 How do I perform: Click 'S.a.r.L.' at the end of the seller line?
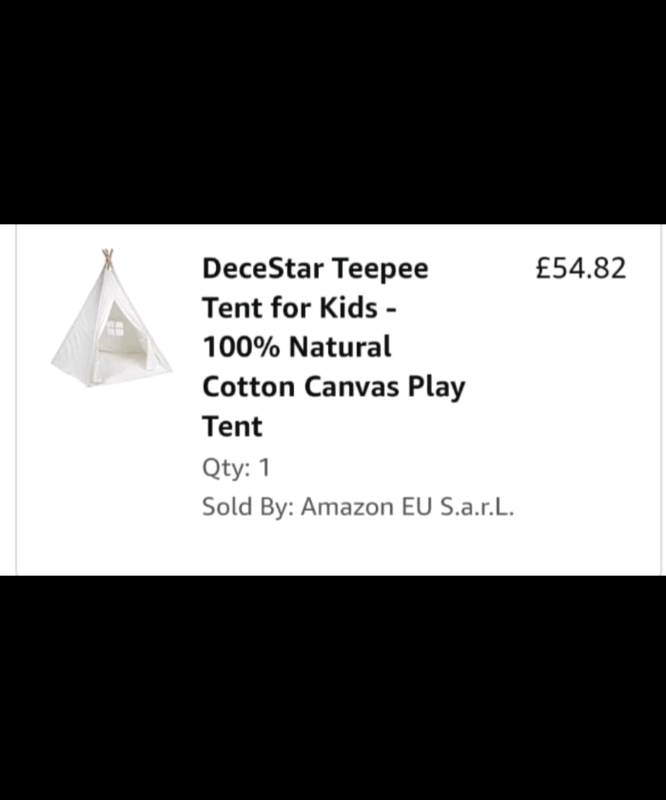click(x=477, y=507)
